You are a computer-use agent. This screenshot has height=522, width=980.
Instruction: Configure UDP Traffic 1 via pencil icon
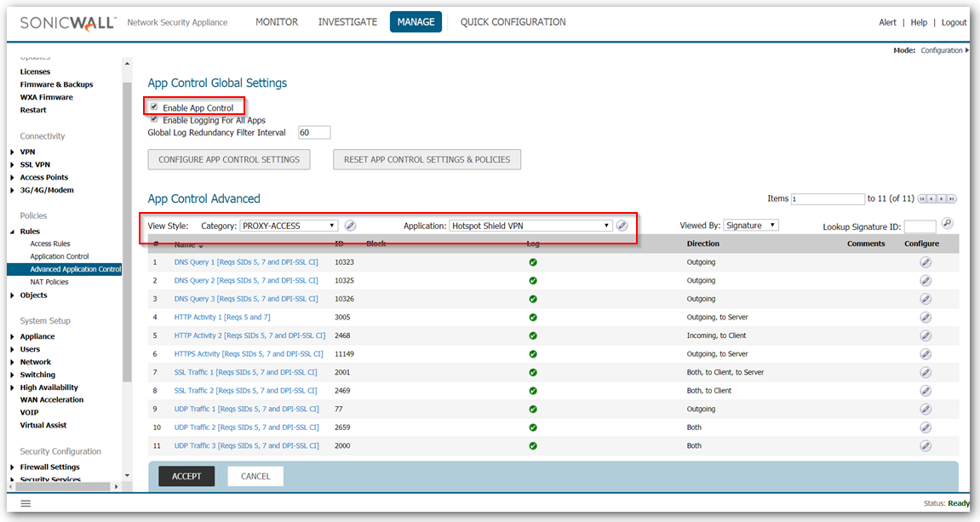pos(925,410)
